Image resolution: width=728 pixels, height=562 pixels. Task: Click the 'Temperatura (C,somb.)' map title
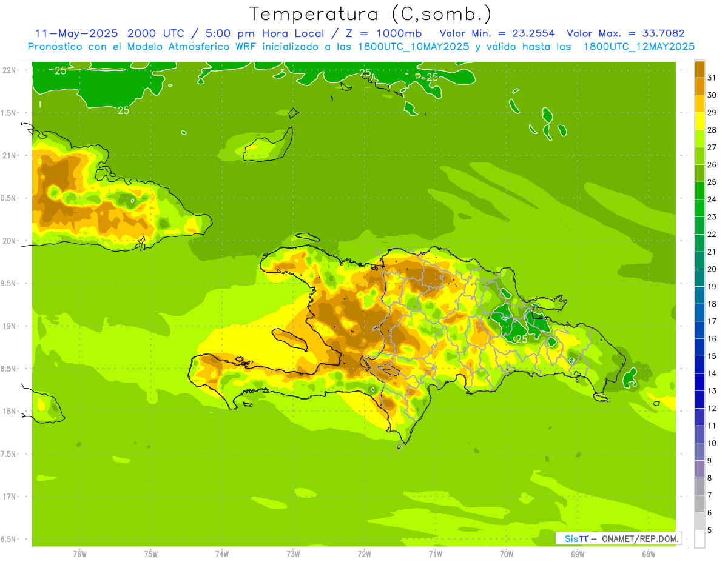click(370, 14)
